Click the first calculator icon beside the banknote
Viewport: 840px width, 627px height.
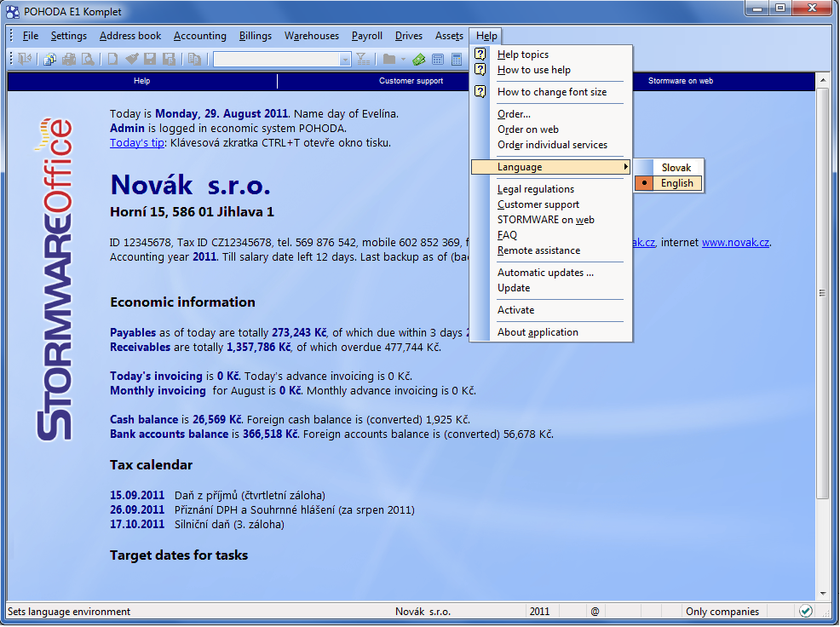pos(438,59)
